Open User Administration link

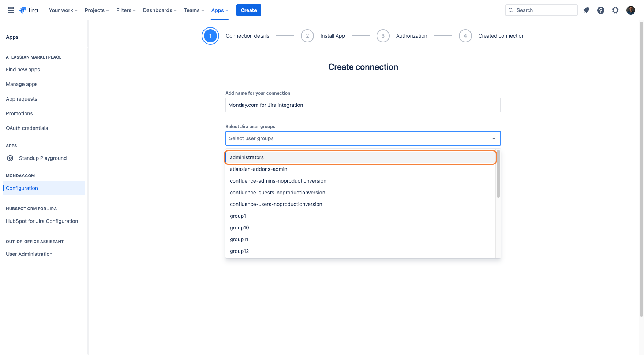tap(29, 254)
